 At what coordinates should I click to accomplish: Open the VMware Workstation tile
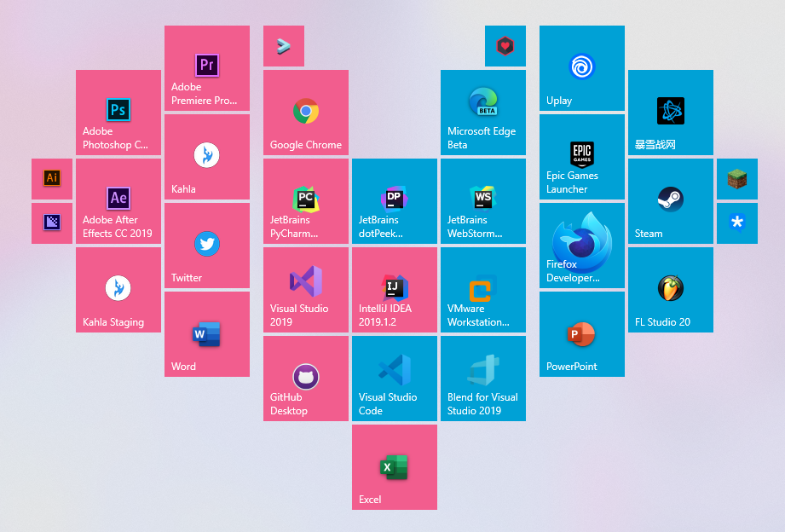(483, 290)
